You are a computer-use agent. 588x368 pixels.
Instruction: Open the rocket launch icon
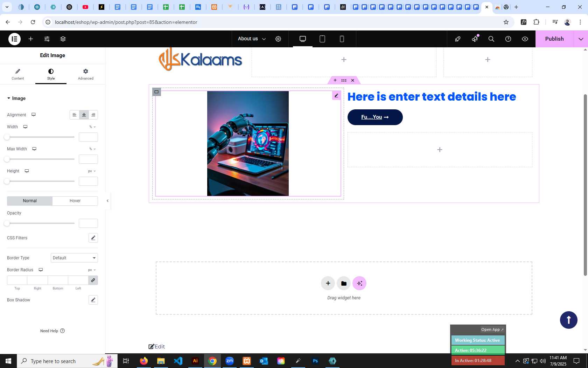[x=458, y=39]
